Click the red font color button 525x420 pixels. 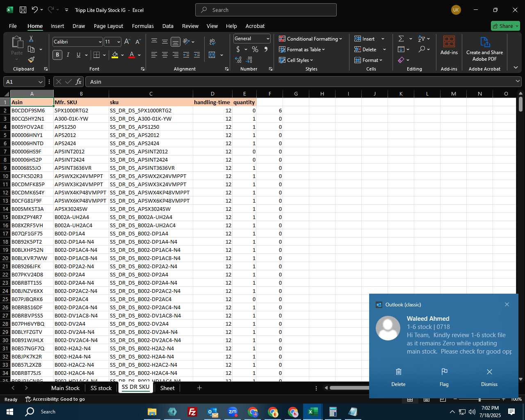(x=132, y=55)
